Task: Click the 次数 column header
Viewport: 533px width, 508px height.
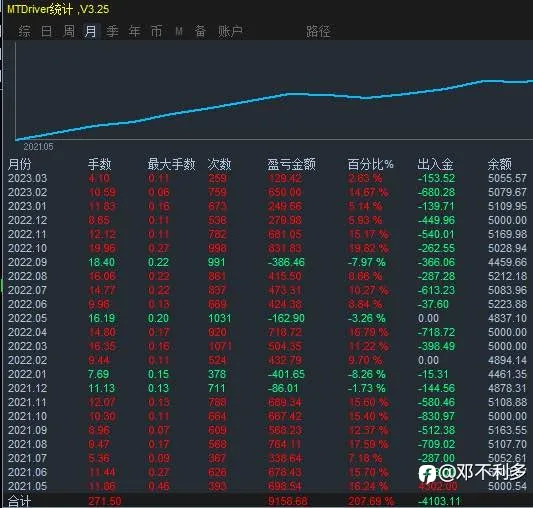Action: point(219,164)
